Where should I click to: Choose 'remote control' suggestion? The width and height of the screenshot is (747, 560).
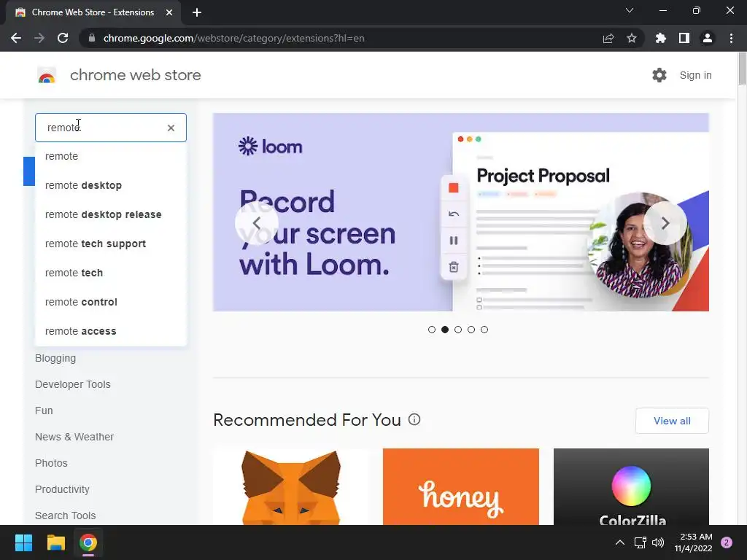[111, 302]
